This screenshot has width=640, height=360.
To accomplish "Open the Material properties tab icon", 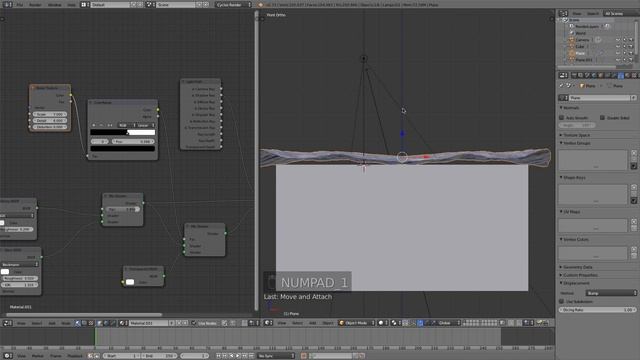I will pos(628,76).
